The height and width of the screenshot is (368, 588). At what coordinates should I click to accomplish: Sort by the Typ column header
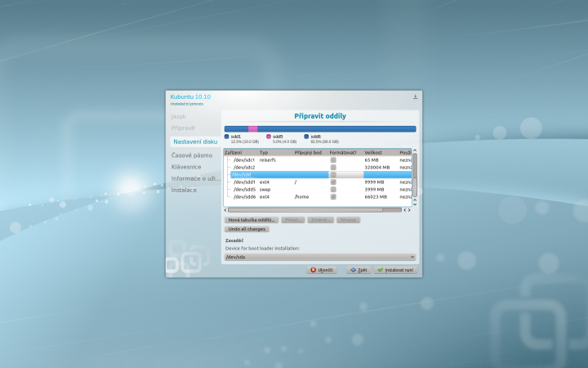276,152
